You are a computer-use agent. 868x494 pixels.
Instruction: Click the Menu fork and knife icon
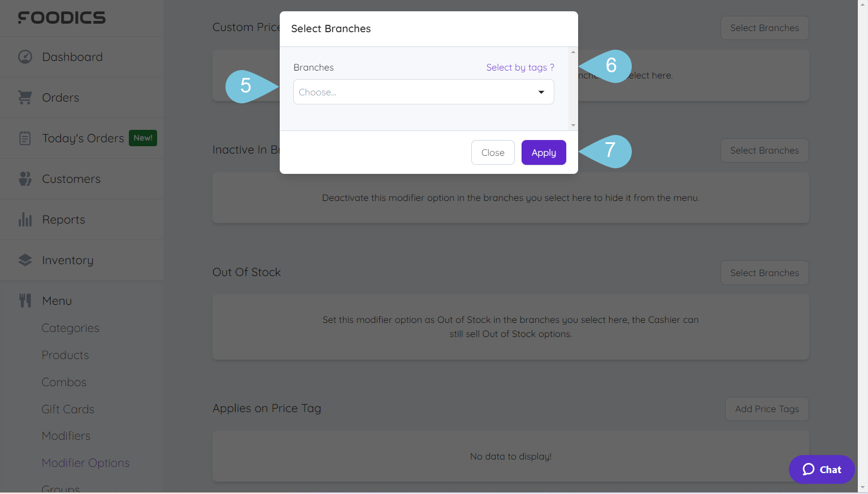coord(25,300)
